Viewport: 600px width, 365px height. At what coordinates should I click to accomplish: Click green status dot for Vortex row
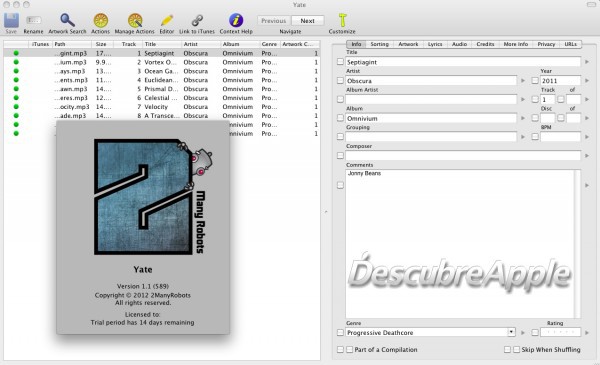16,62
